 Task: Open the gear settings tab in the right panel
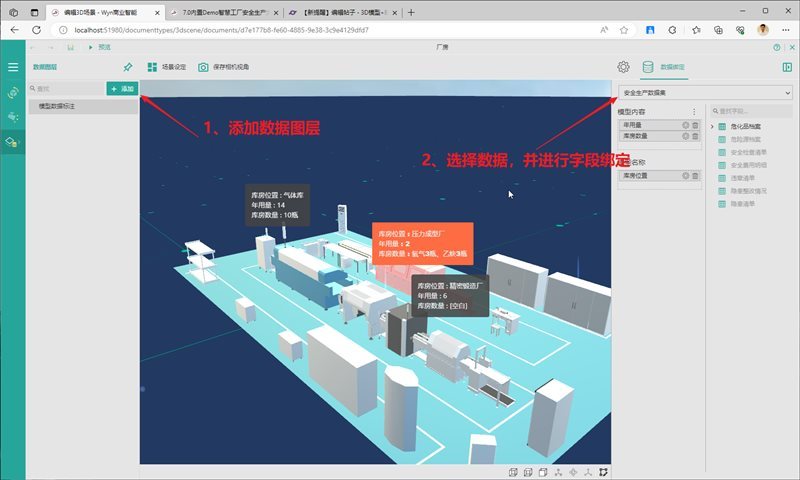pyautogui.click(x=623, y=67)
